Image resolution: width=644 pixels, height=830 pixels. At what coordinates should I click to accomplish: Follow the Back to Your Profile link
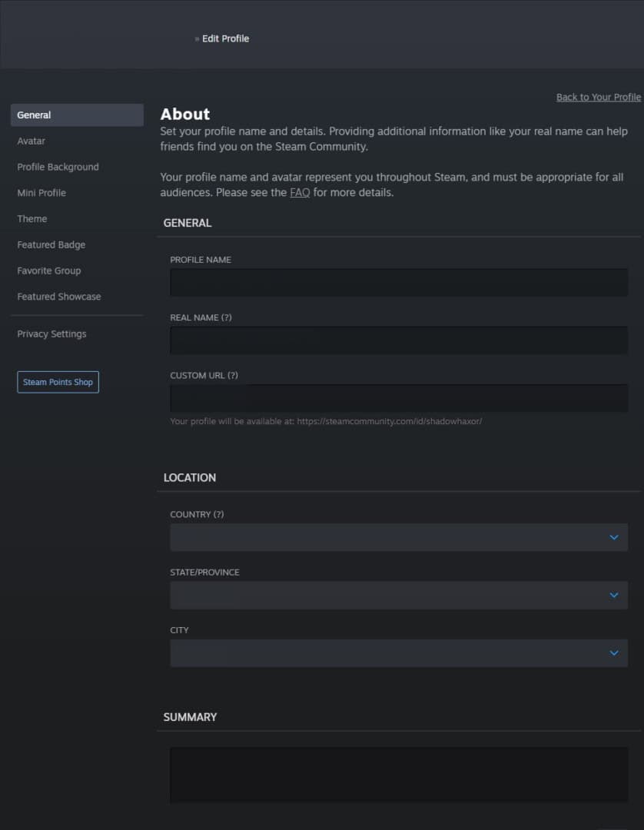[599, 98]
